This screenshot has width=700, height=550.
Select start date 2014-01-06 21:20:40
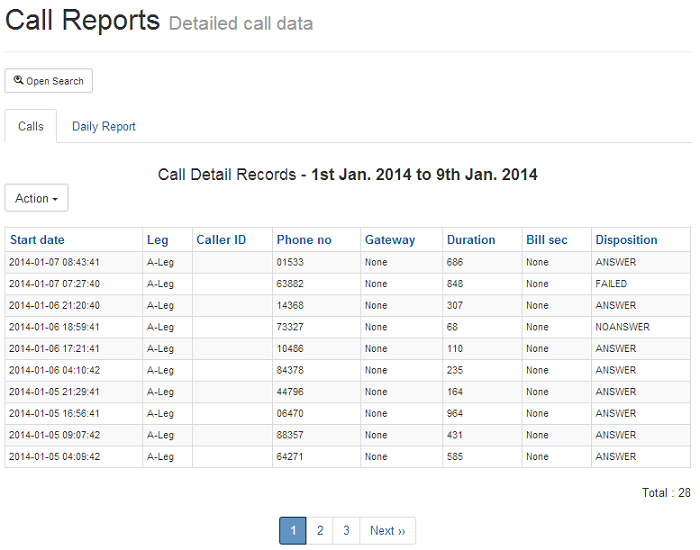(54, 305)
